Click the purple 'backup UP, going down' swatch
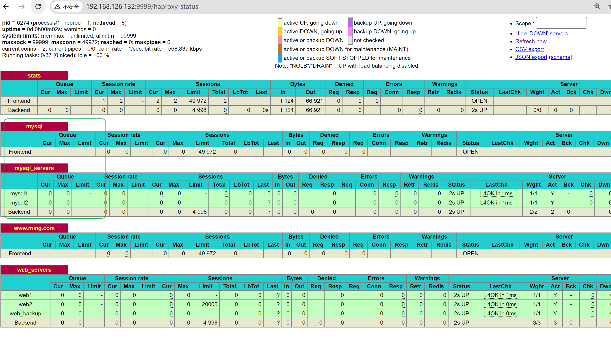 [x=350, y=23]
